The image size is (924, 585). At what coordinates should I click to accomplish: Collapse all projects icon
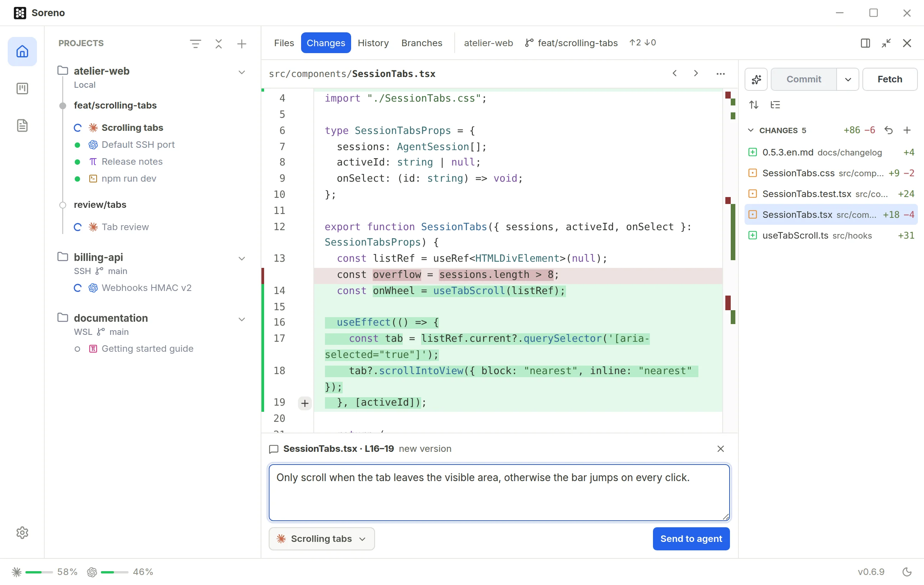pyautogui.click(x=219, y=43)
